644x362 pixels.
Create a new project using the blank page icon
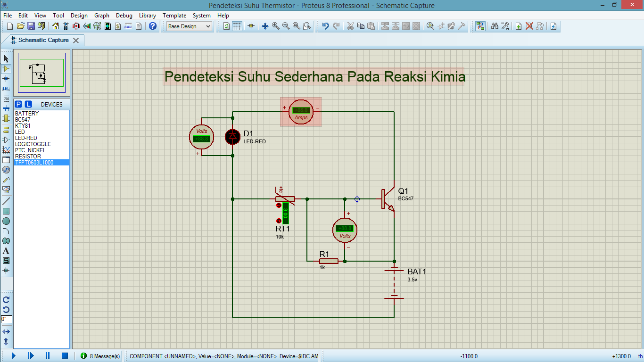(x=10, y=26)
